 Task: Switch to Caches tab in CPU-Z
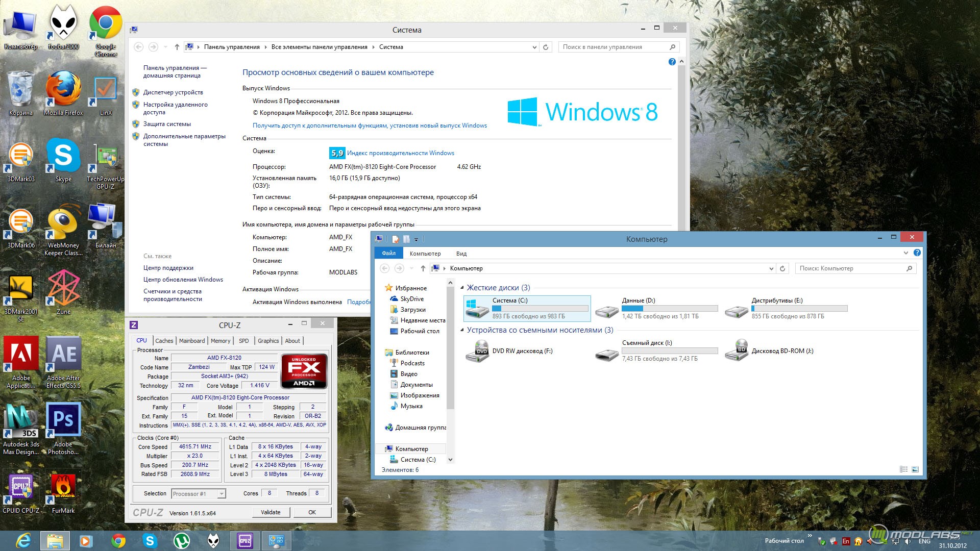pyautogui.click(x=164, y=341)
